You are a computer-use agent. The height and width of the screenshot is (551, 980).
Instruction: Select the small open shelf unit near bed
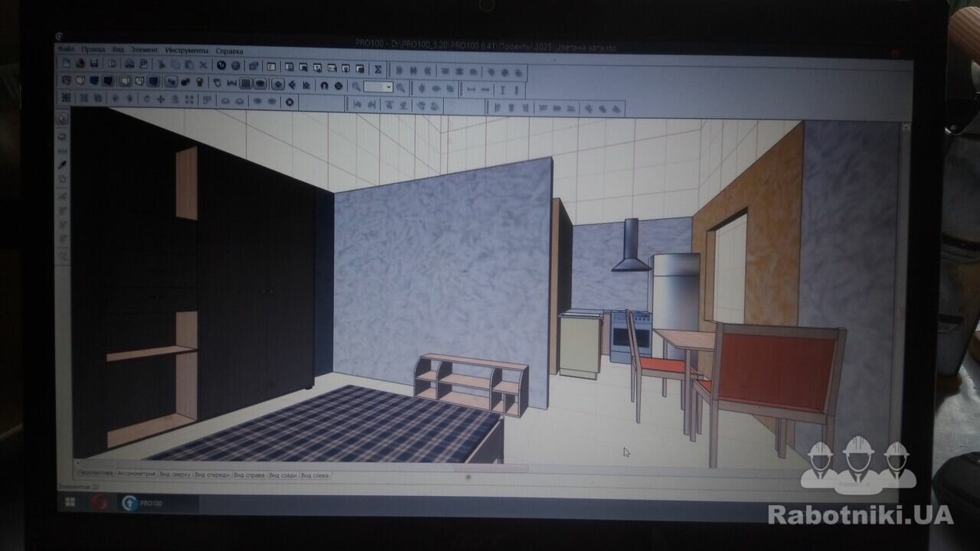(470, 384)
